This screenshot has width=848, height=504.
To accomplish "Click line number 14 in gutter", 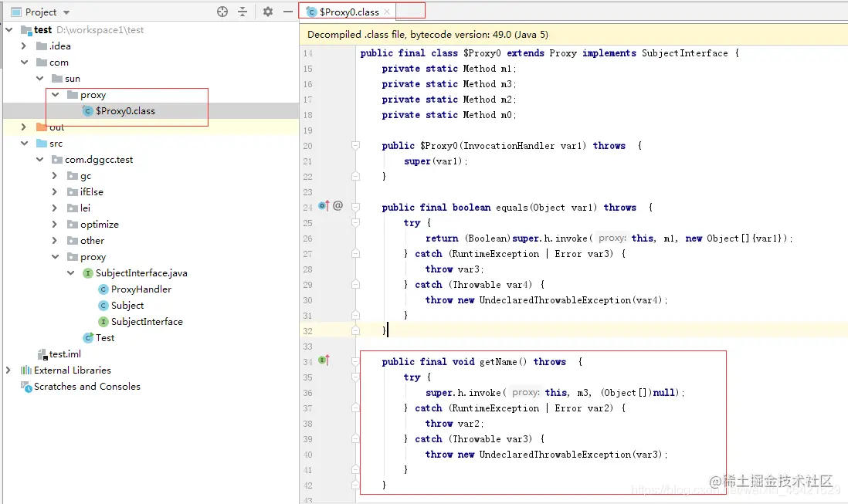I will point(307,53).
